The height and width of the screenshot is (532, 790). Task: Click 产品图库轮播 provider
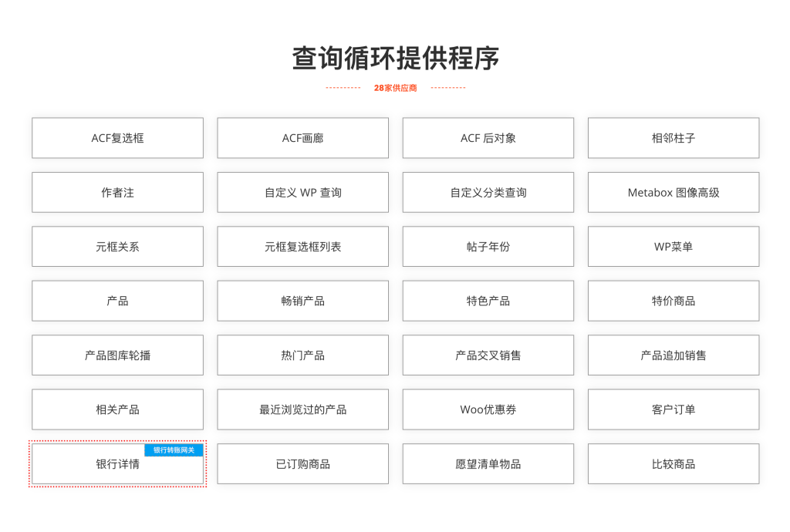[x=117, y=355]
